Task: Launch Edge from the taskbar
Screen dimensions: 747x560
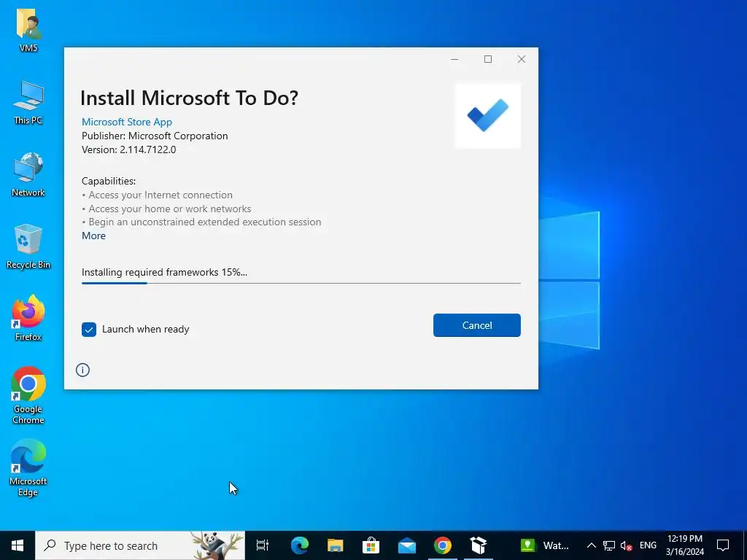Action: pyautogui.click(x=300, y=545)
